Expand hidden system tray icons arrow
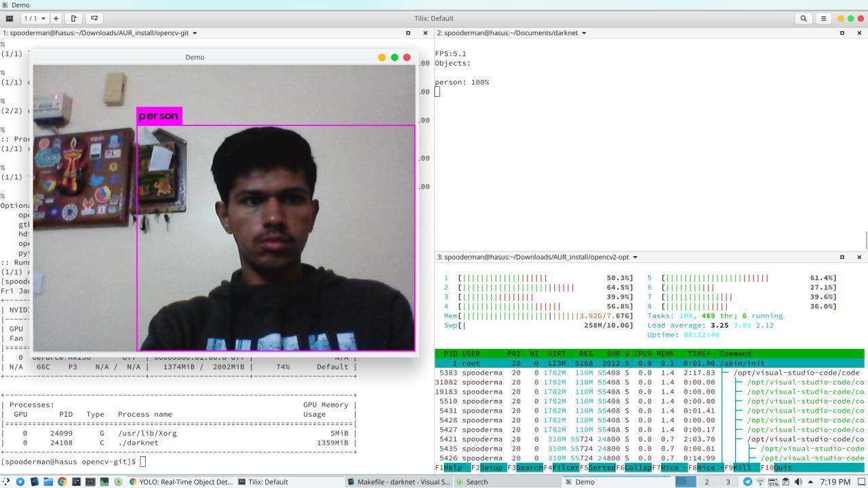The image size is (868, 488). [x=810, y=482]
